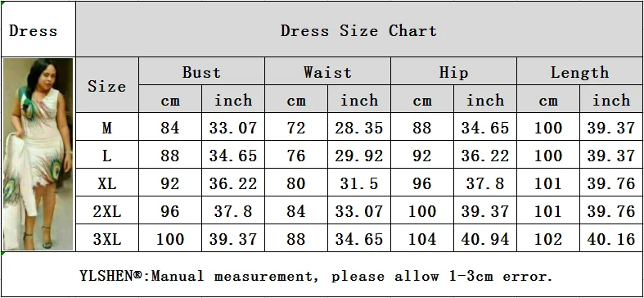Click the 104 cm hip value for 3XL
The width and height of the screenshot is (644, 298).
pyautogui.click(x=421, y=239)
